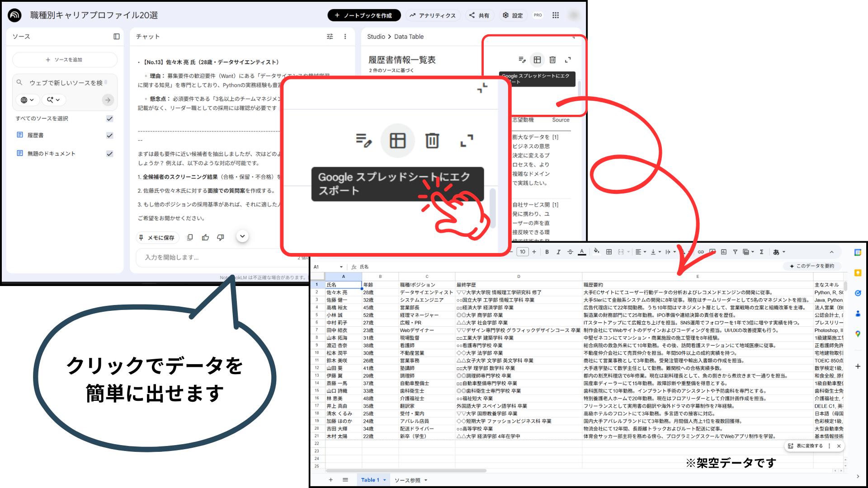Apply bold formatting in the Sheets toolbar

point(547,252)
